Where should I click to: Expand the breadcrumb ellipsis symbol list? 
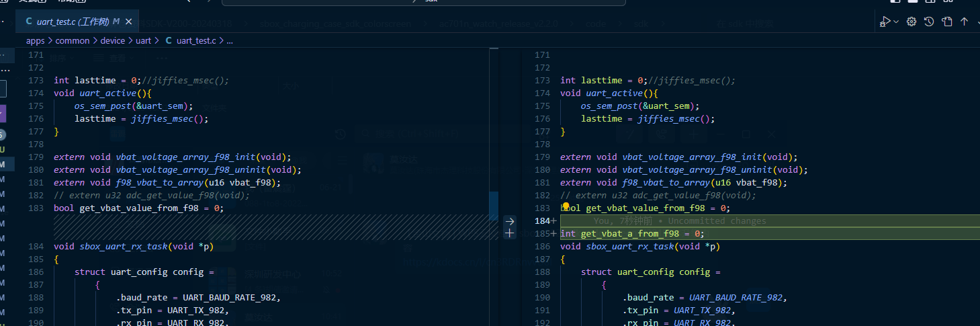[230, 41]
